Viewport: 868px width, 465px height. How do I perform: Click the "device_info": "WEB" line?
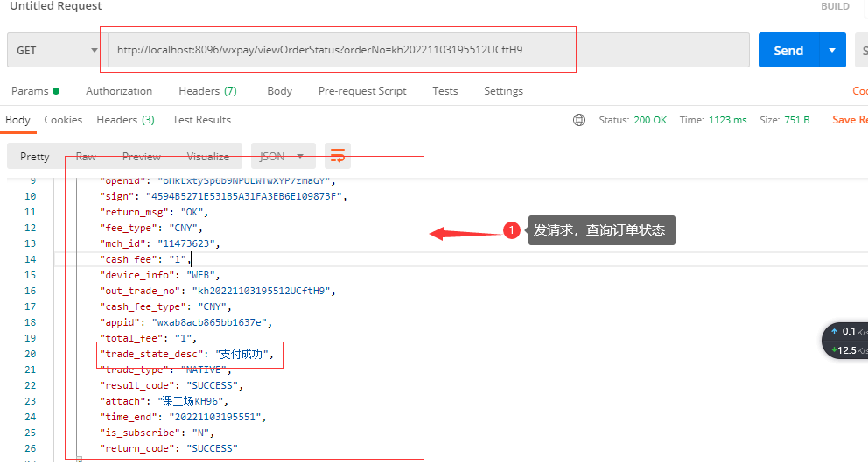[x=159, y=275]
